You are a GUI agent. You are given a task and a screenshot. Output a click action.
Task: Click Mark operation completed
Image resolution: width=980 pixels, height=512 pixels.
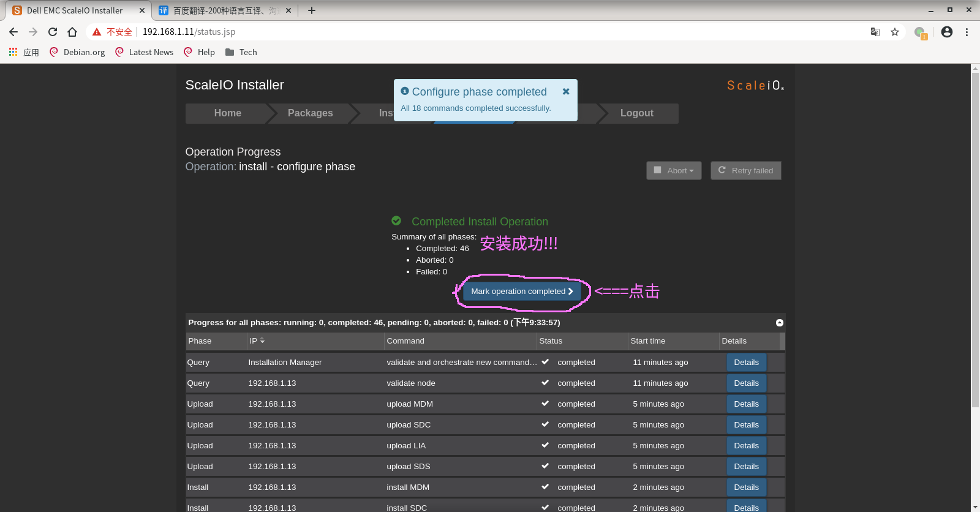click(522, 292)
